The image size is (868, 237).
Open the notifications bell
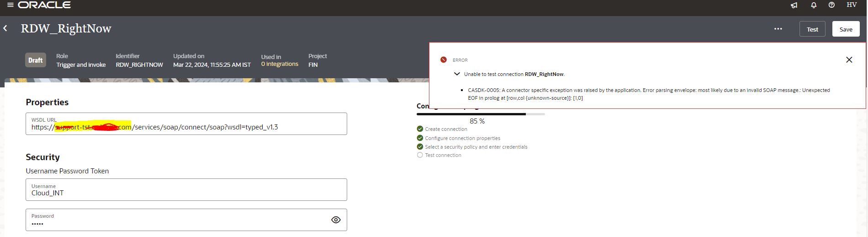click(x=814, y=5)
